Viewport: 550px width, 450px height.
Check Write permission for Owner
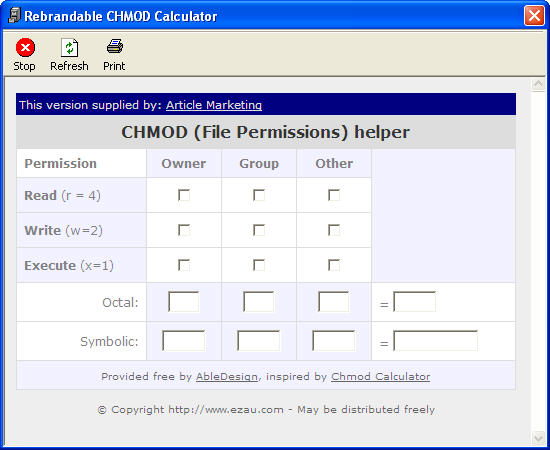184,230
